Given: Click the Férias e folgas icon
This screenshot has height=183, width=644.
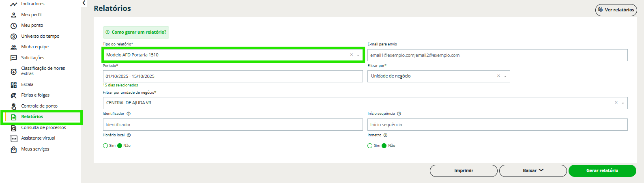Looking at the screenshot, I should point(13,95).
